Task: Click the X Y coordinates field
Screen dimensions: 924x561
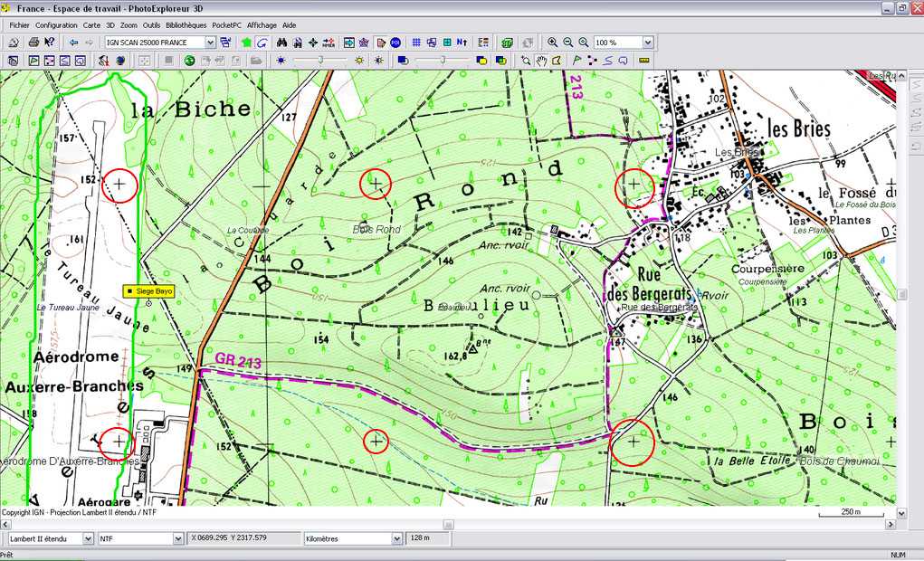Action: [x=244, y=538]
